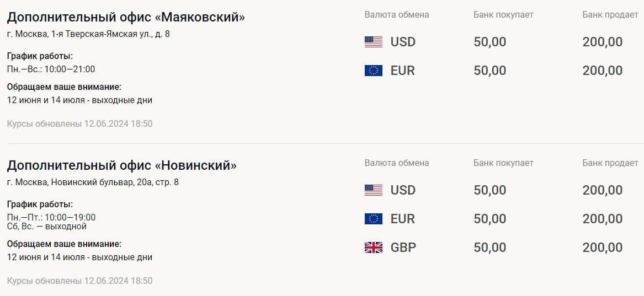Click the EU flag in Mayakovsky office rates
The height and width of the screenshot is (296, 644).
coord(374,71)
